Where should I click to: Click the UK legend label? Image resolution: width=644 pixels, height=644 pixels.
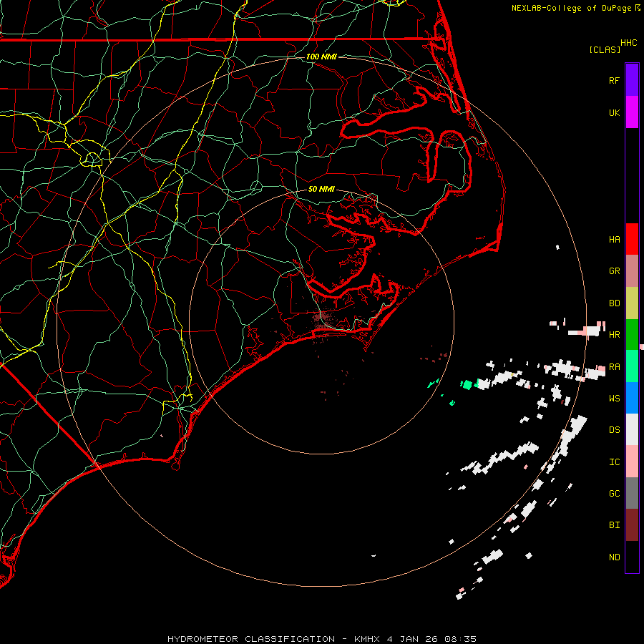pyautogui.click(x=614, y=112)
